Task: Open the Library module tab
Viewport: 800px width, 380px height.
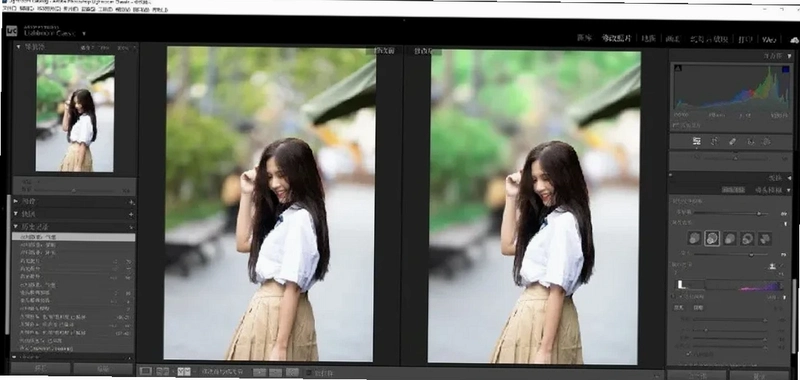Action: [x=584, y=38]
